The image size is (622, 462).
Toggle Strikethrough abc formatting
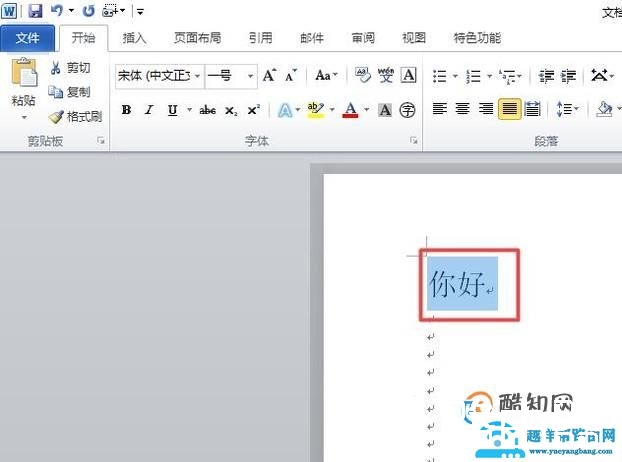click(x=207, y=110)
